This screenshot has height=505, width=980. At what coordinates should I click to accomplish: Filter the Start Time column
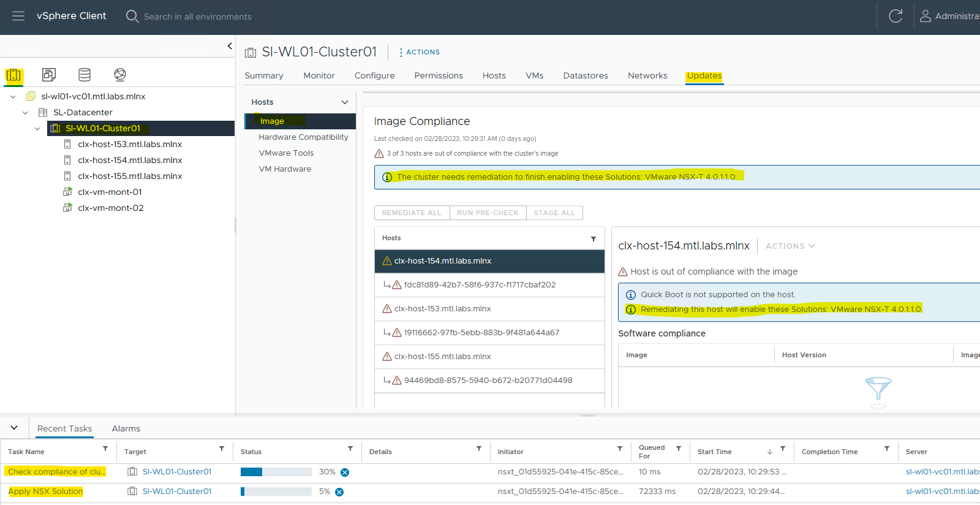point(783,449)
